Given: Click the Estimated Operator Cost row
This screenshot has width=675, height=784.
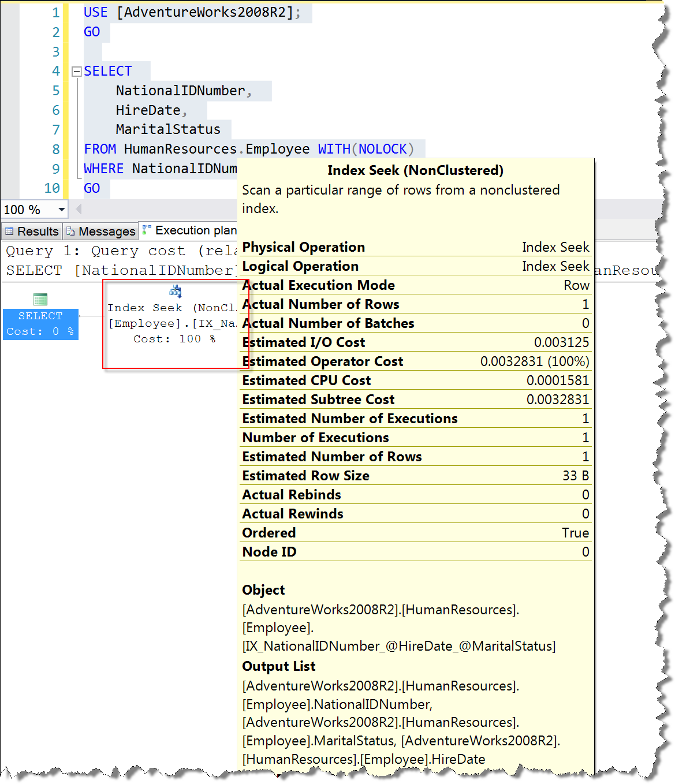Looking at the screenshot, I should [x=416, y=361].
